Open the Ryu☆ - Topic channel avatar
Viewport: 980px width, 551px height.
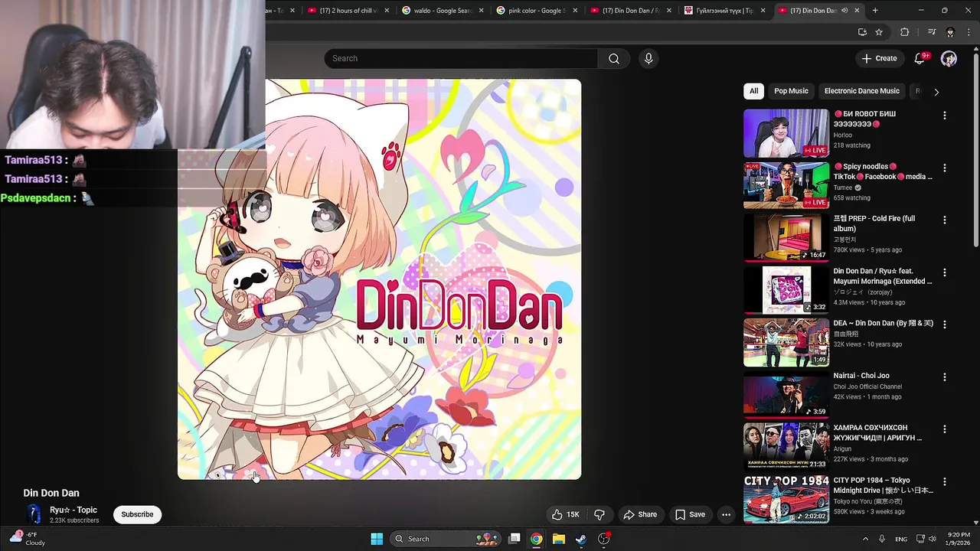[34, 514]
